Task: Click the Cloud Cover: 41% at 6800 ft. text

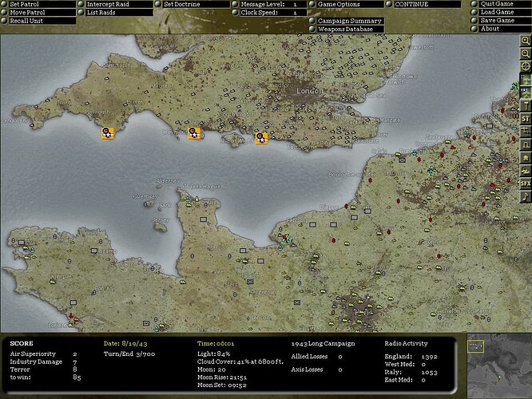Action: click(x=240, y=361)
